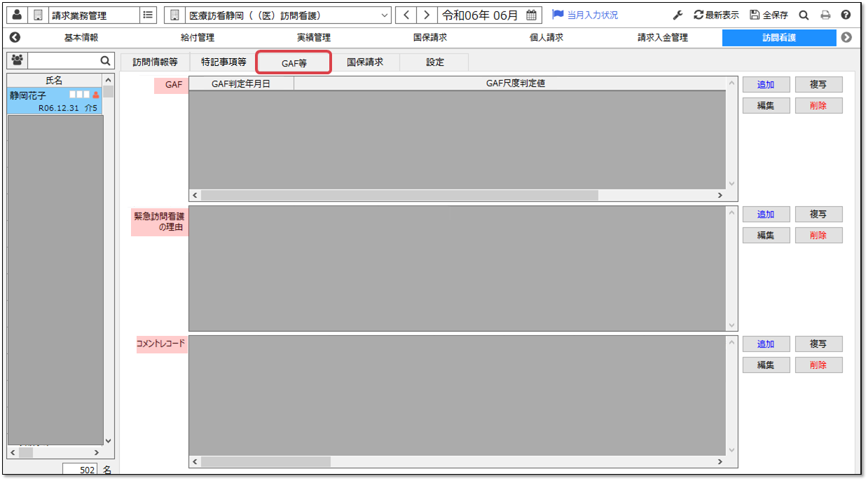Click the patient search input field
This screenshot has width=868, height=481.
tap(63, 60)
